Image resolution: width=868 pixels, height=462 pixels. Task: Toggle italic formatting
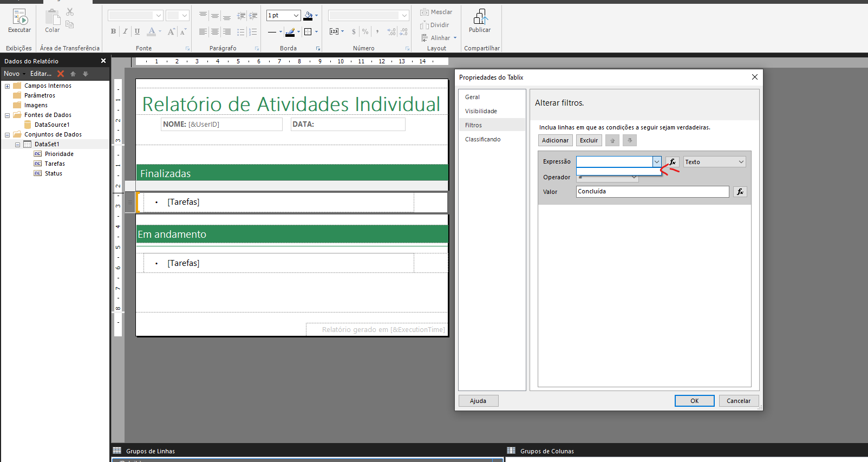tap(125, 31)
